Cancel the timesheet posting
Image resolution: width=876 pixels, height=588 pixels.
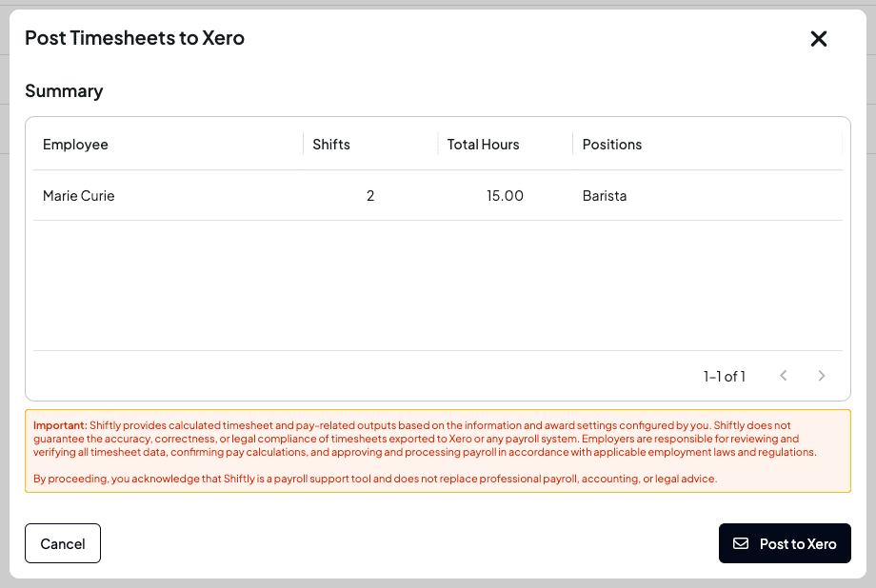point(63,543)
